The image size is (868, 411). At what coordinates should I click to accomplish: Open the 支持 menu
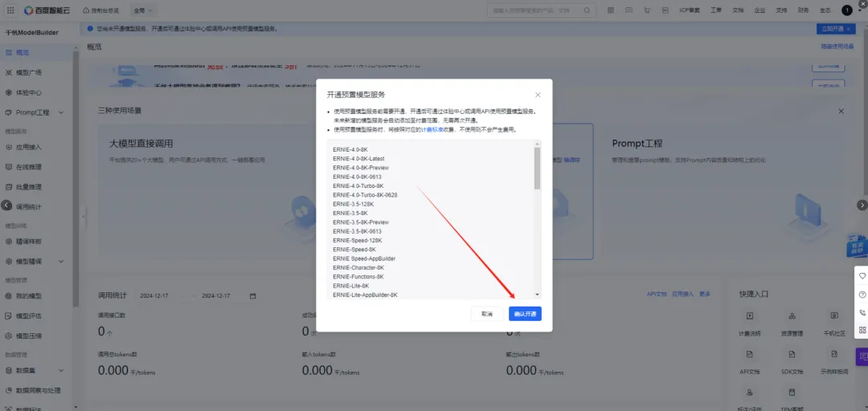click(781, 10)
